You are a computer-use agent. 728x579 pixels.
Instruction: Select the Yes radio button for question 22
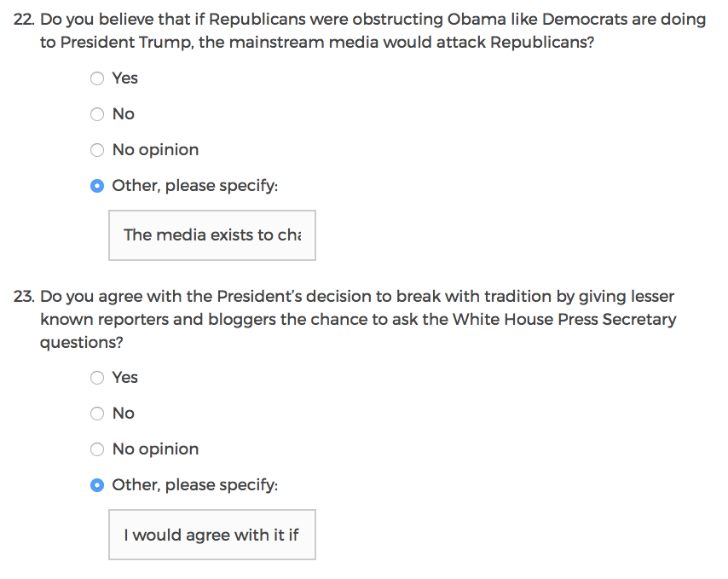click(x=97, y=78)
